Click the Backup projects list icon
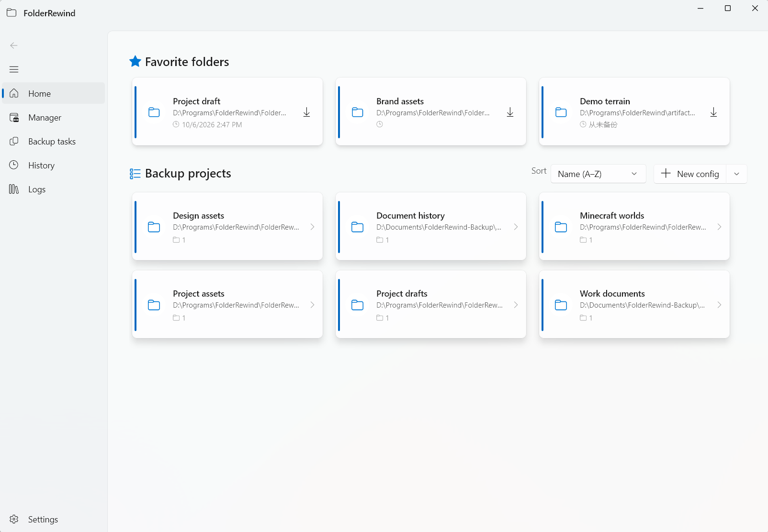 (135, 174)
